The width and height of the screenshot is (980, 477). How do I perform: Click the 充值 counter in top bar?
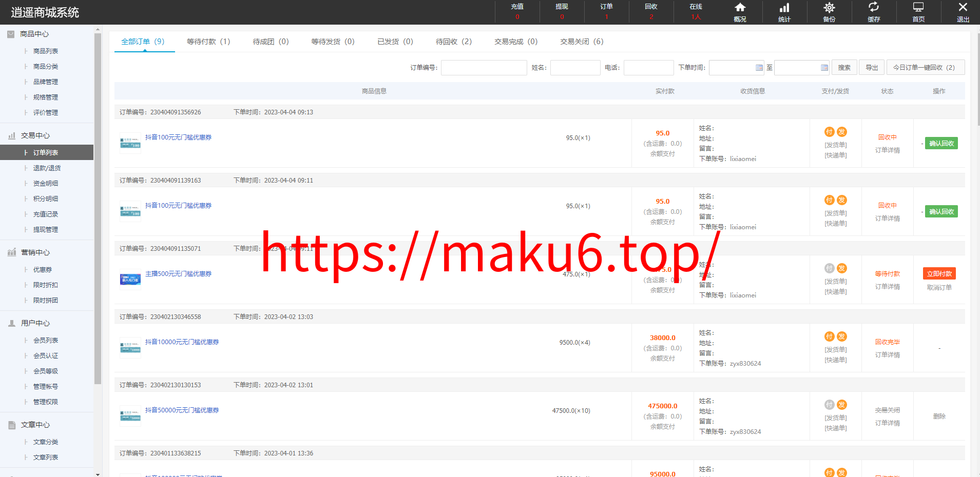tap(517, 12)
